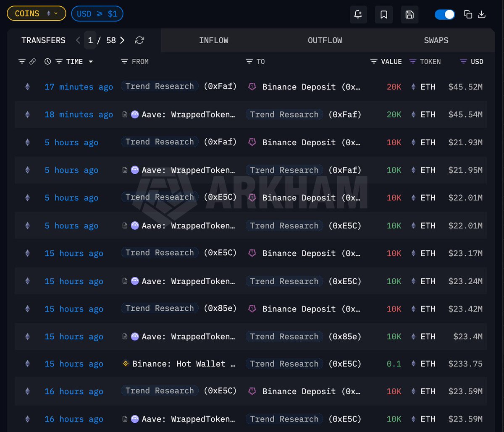Click the copy icon

click(468, 15)
